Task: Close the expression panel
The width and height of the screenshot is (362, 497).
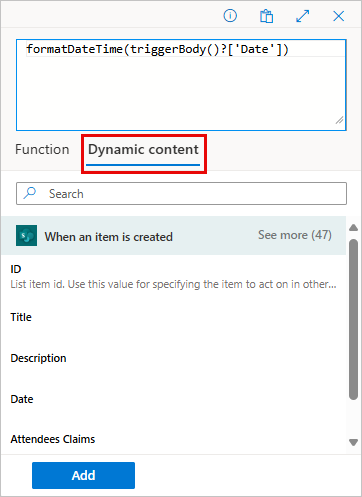Action: (339, 16)
